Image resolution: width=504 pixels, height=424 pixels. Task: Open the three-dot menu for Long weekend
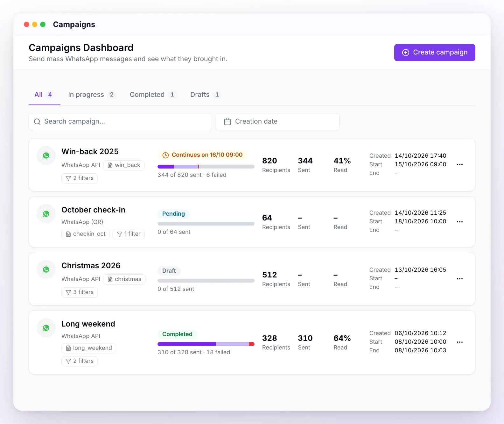(459, 342)
